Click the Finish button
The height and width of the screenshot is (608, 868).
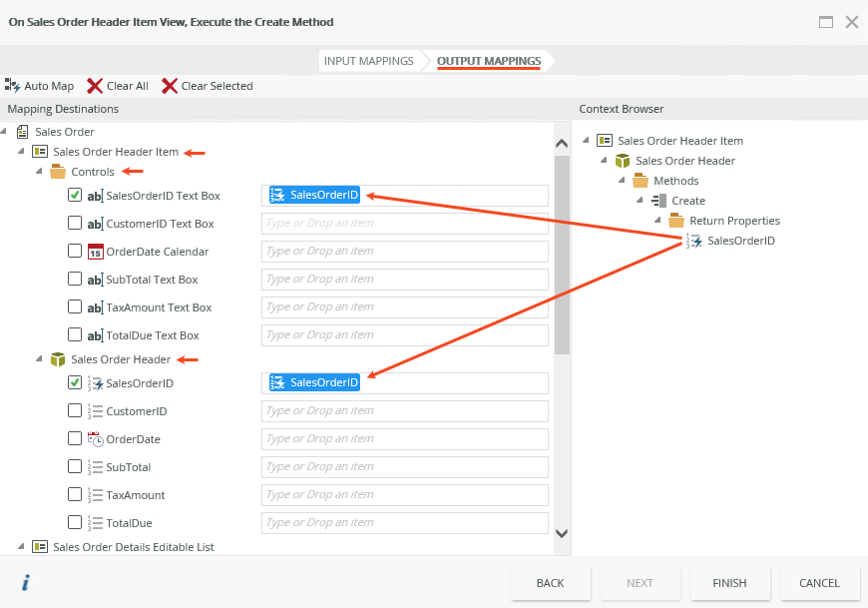point(729,583)
